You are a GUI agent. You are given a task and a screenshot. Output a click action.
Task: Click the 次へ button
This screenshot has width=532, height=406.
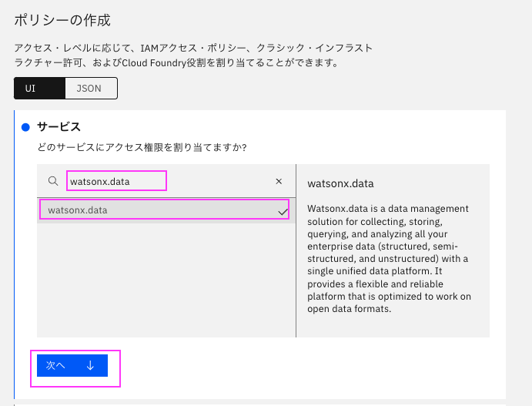click(72, 366)
